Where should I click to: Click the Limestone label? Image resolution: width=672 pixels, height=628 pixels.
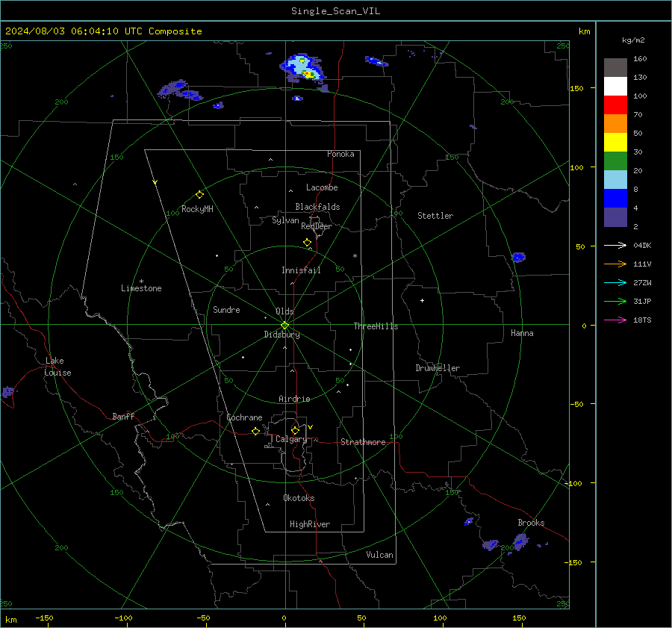[x=141, y=288]
